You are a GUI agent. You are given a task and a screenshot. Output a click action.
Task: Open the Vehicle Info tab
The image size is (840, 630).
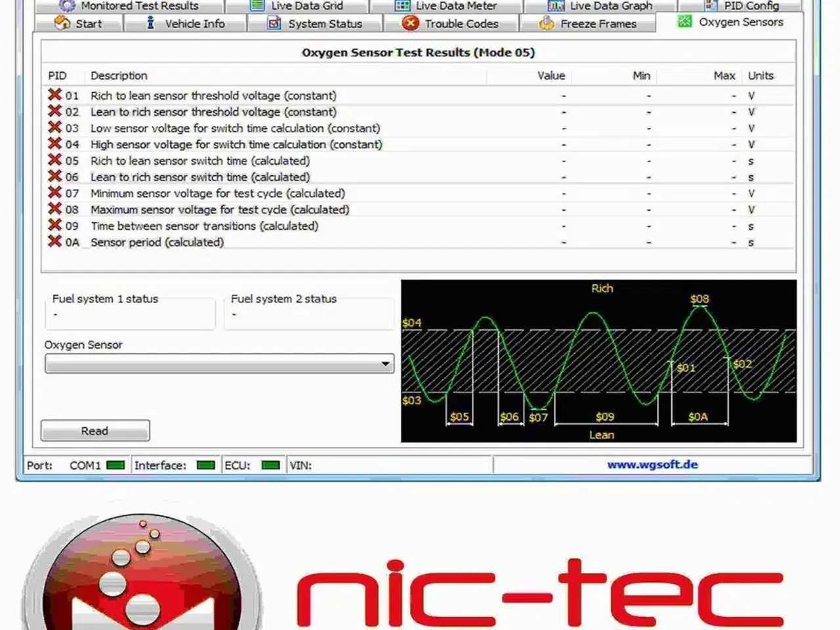186,24
